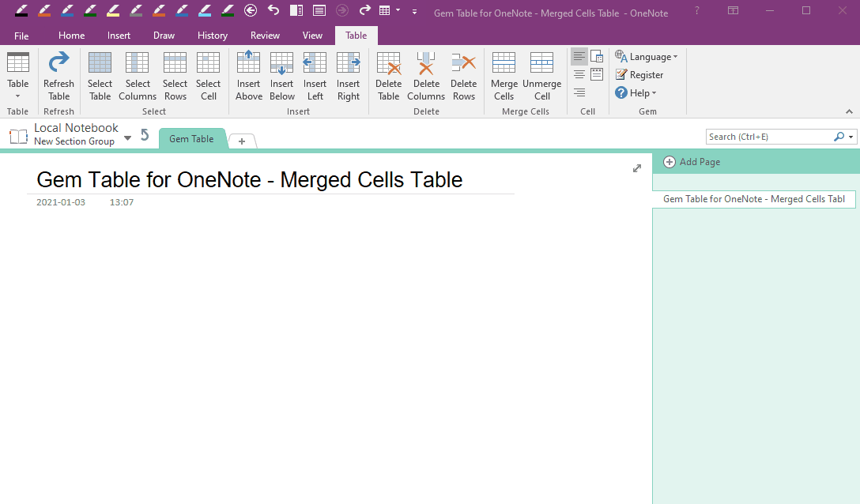
Task: Click Insert Below
Action: click(282, 76)
